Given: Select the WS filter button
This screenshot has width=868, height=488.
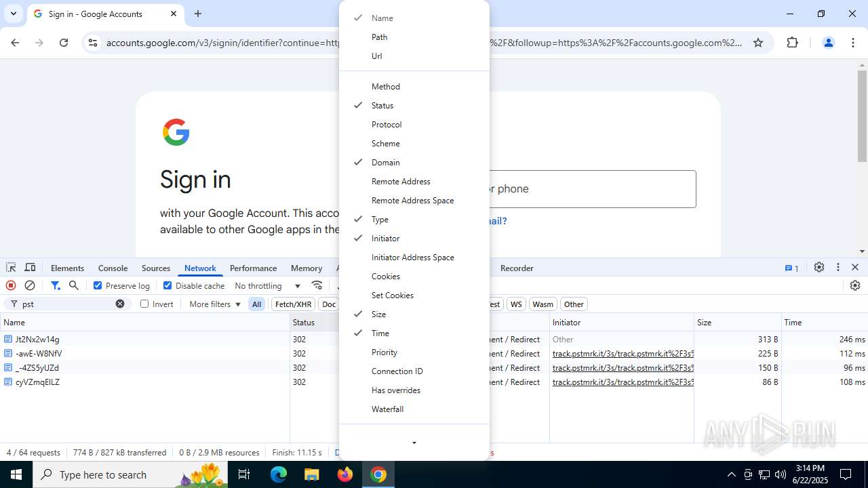Looking at the screenshot, I should click(x=516, y=304).
